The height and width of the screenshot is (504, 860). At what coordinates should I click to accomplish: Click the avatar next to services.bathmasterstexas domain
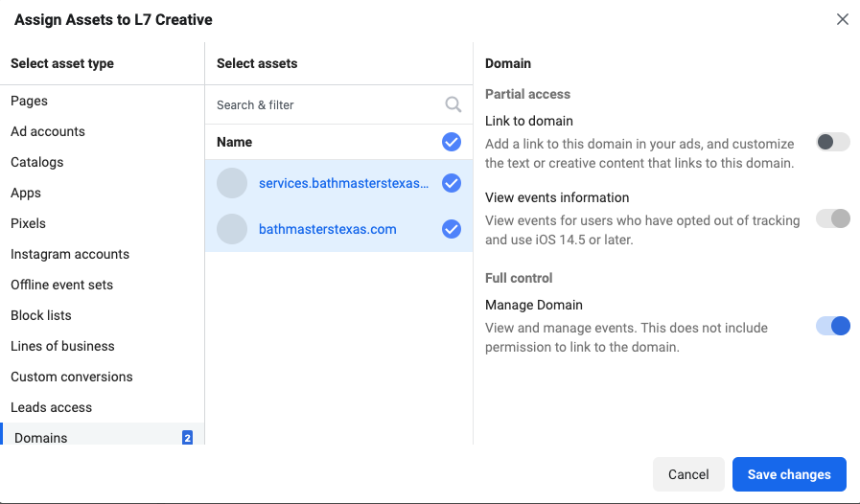coord(232,183)
